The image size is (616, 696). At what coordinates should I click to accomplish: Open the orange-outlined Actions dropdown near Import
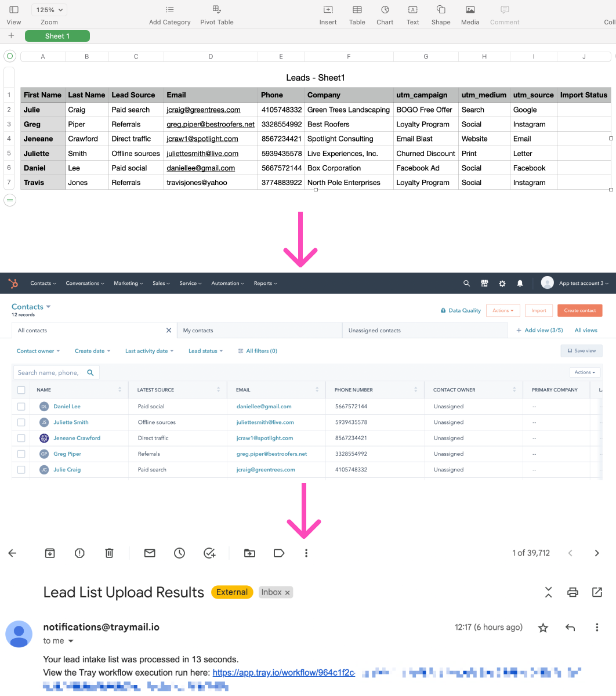503,310
